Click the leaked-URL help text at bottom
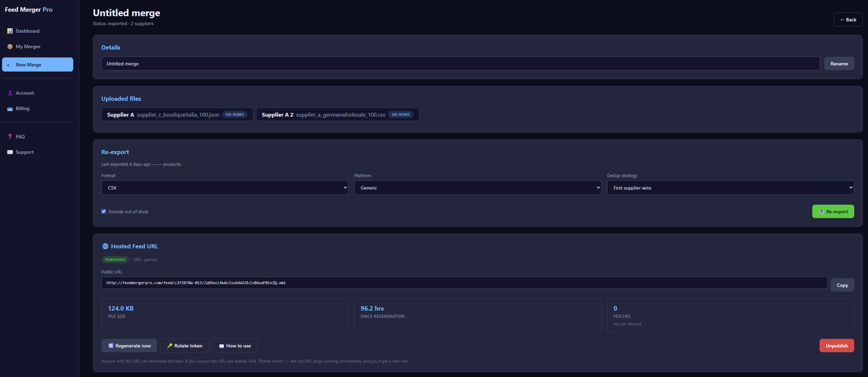The height and width of the screenshot is (377, 868). pyautogui.click(x=255, y=361)
